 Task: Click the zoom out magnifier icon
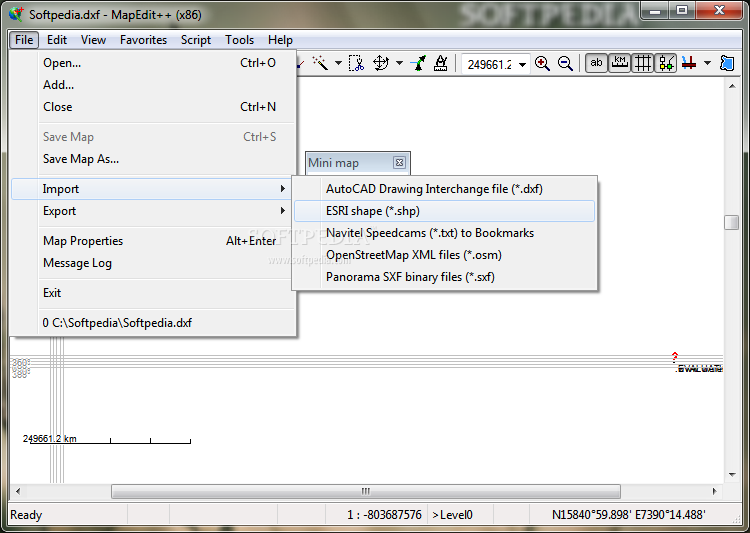(565, 63)
